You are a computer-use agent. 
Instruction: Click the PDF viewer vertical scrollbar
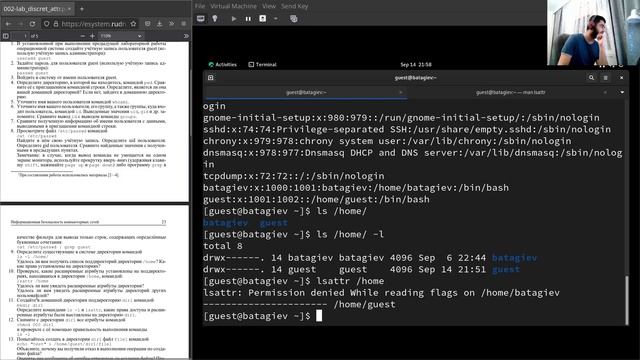pyautogui.click(x=190, y=102)
